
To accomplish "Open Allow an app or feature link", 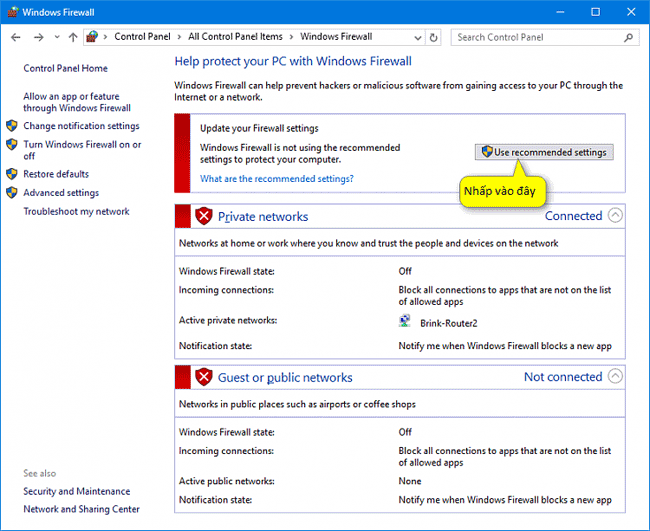I will click(77, 102).
